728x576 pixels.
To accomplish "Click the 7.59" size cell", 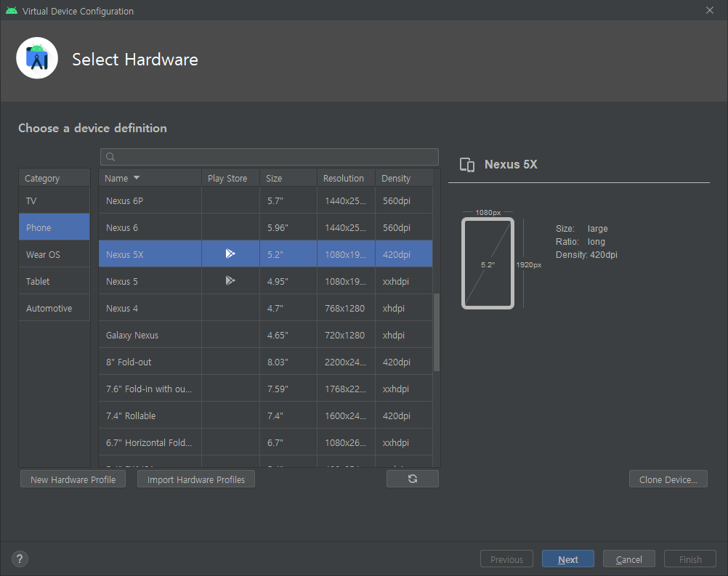I will (288, 389).
